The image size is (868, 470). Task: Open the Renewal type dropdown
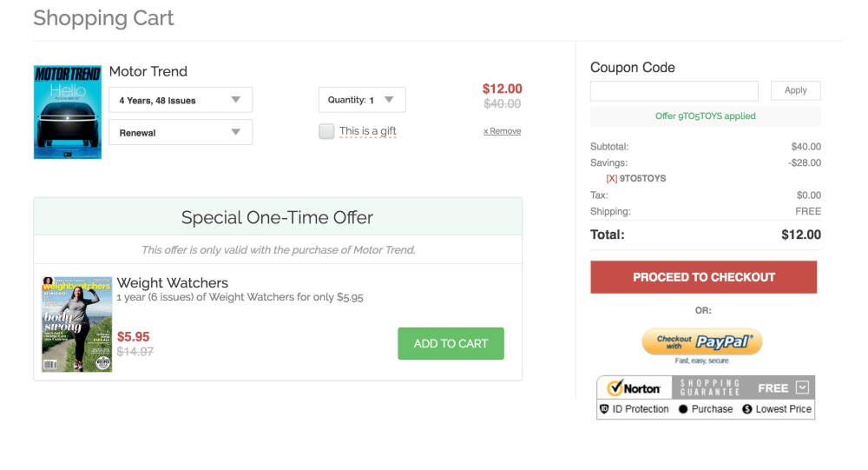pos(181,133)
